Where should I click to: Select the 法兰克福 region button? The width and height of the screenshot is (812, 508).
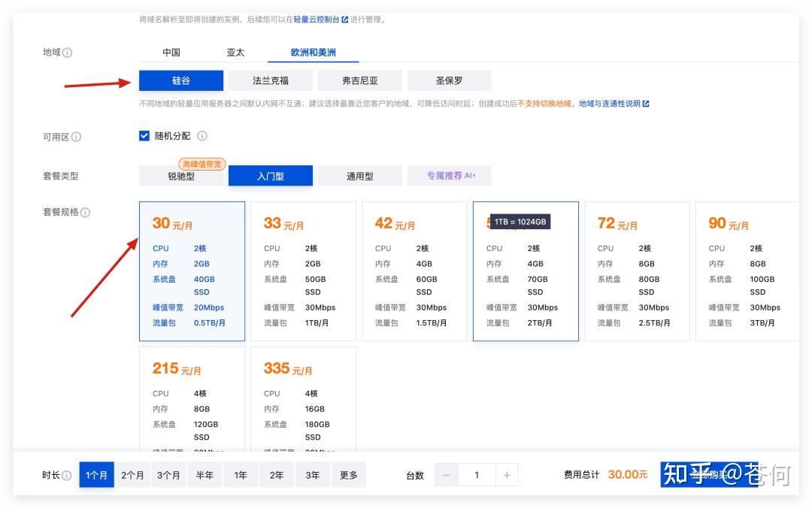tap(271, 80)
